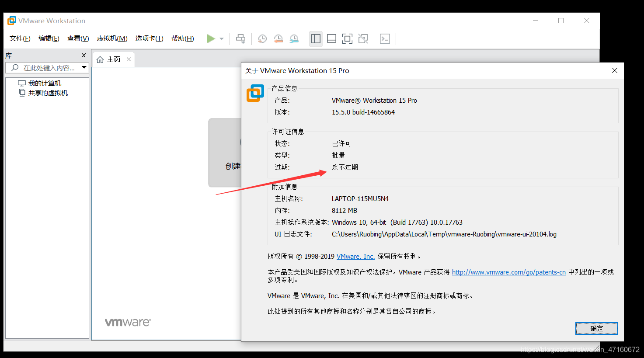
Task: Click the product name VMware® Workstation 15 Pro
Action: [x=374, y=101]
